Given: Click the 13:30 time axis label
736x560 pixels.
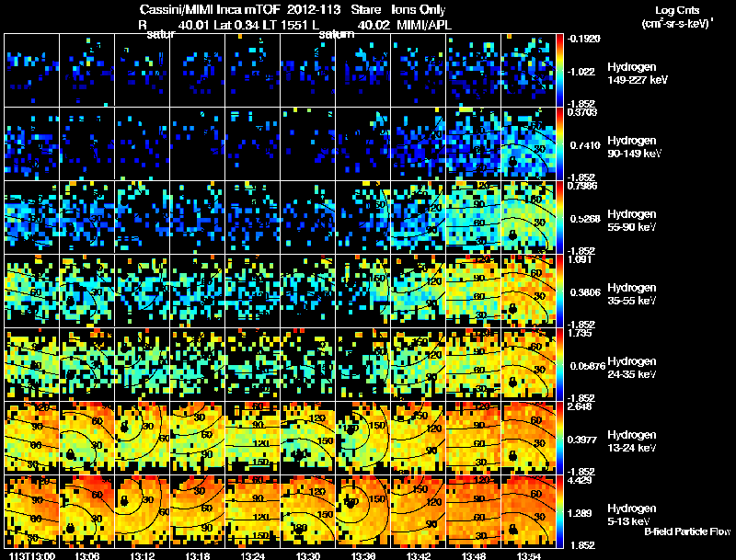Looking at the screenshot, I should click(308, 555).
